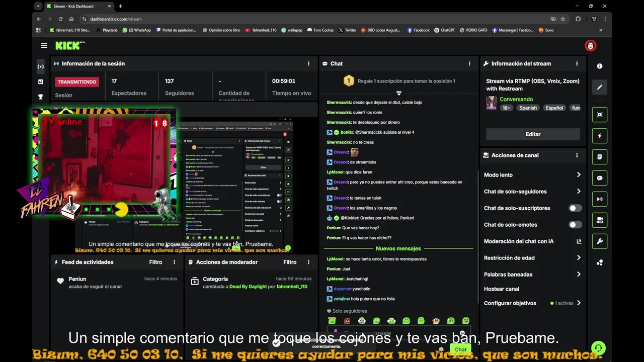The image size is (644, 362).
Task: Click username Shermacckk in first chat message
Action: [339, 103]
